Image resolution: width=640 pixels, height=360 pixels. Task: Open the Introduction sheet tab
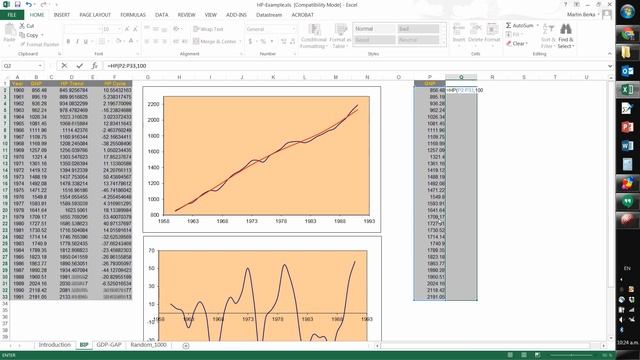tap(55, 345)
